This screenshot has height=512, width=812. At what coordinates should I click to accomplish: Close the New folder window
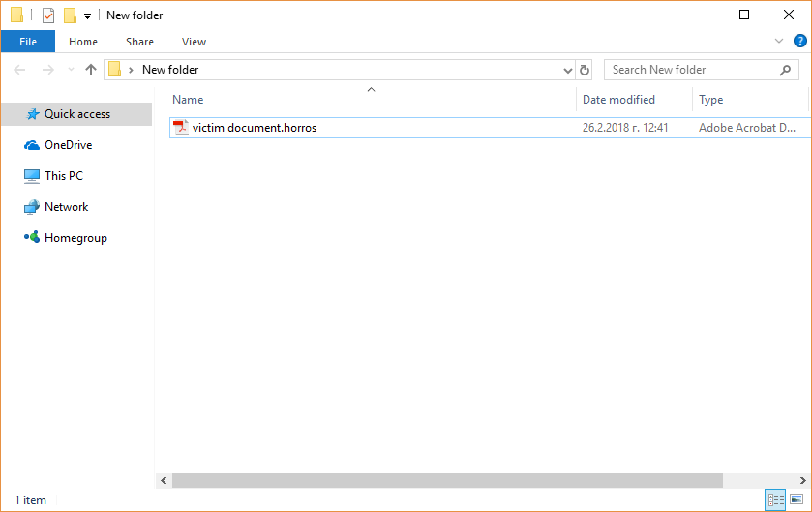pyautogui.click(x=788, y=15)
